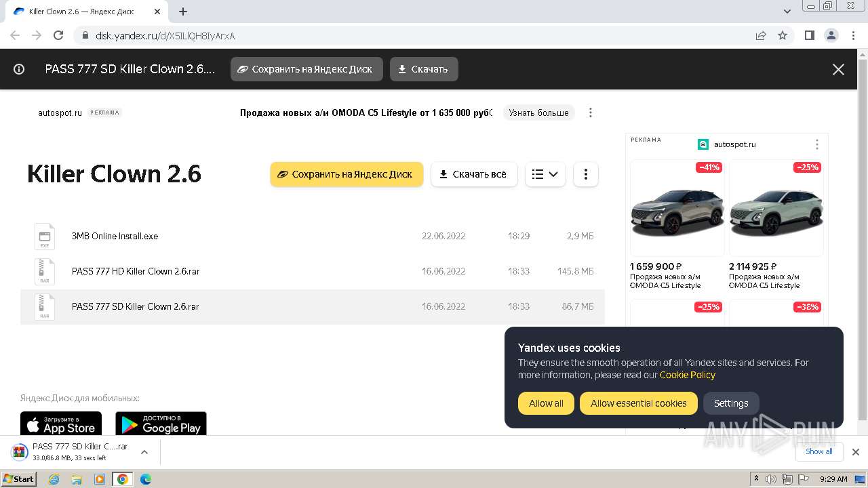This screenshot has height=488, width=868.
Task: Close the downloads bar
Action: [x=856, y=452]
